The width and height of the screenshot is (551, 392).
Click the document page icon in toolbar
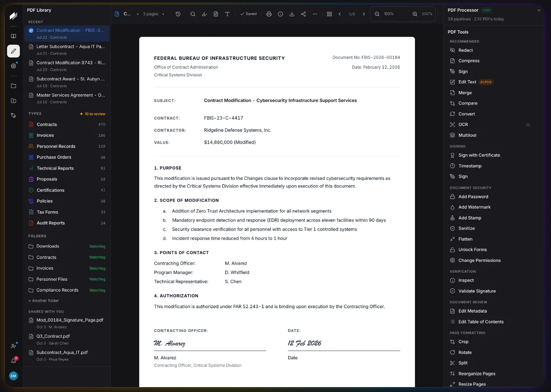(216, 14)
